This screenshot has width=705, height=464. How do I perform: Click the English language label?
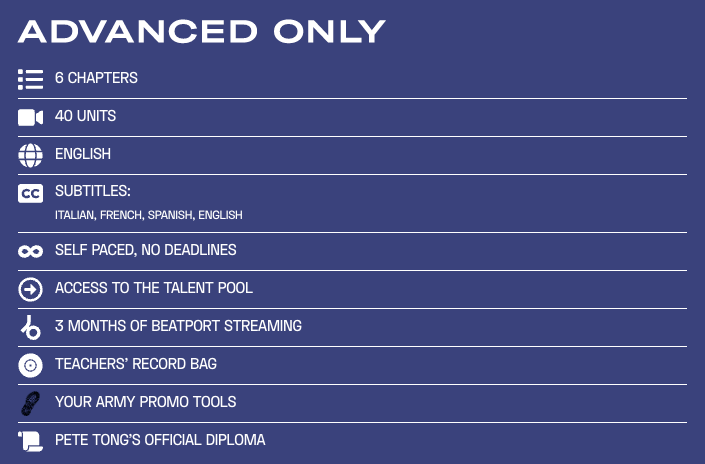tap(83, 154)
